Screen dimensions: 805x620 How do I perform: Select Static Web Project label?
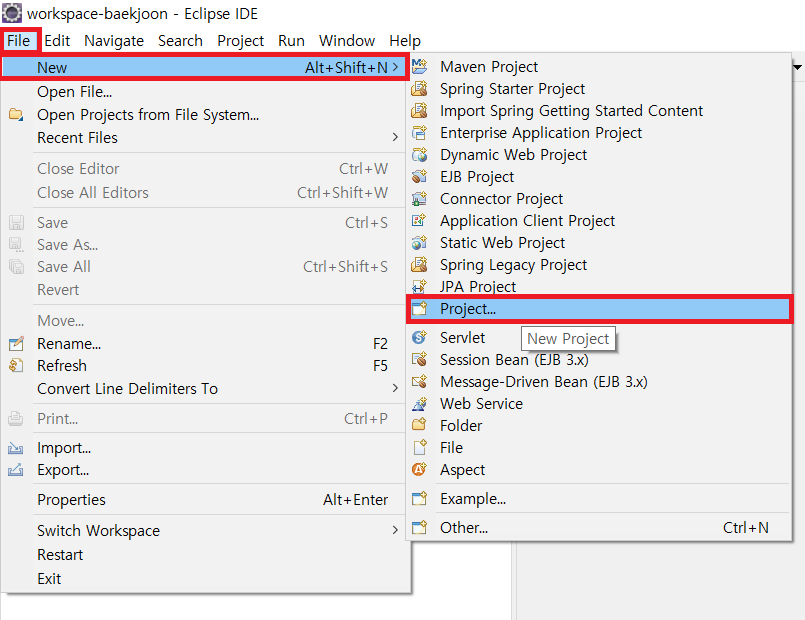502,242
